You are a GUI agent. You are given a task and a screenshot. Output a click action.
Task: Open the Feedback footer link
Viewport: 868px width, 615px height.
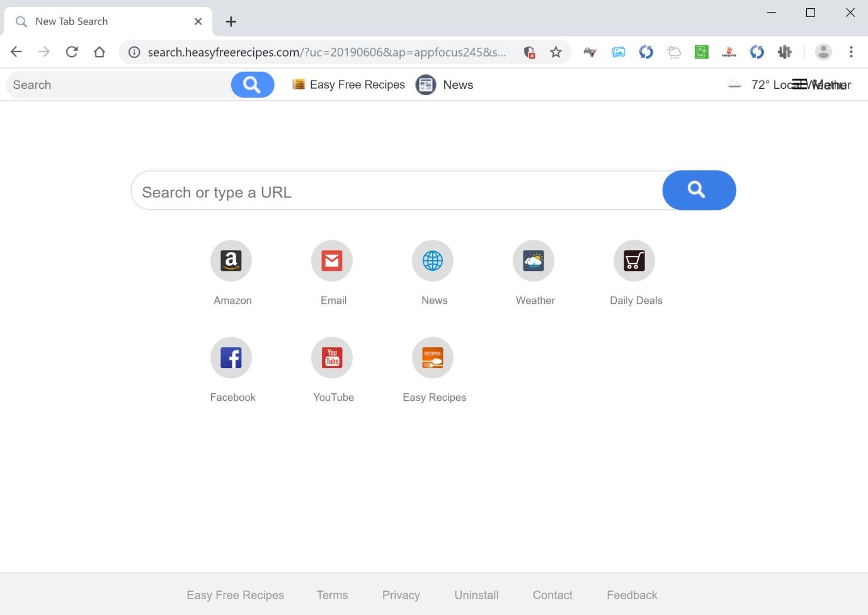[632, 595]
